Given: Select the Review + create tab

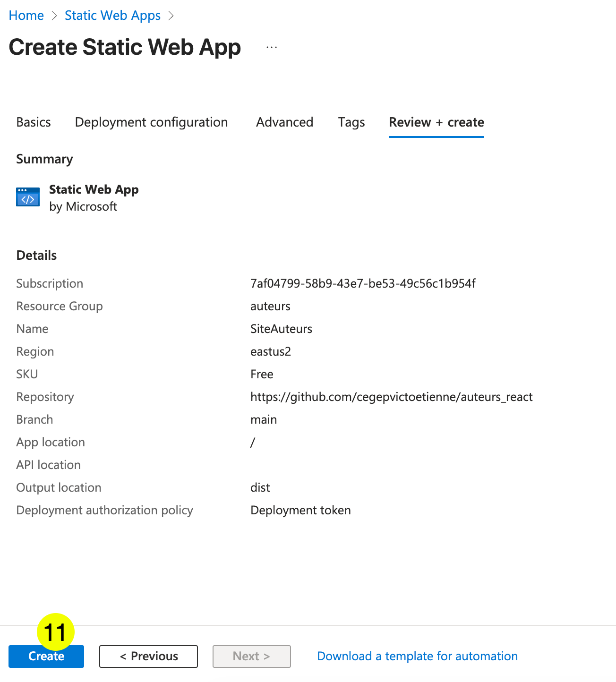Looking at the screenshot, I should (436, 122).
